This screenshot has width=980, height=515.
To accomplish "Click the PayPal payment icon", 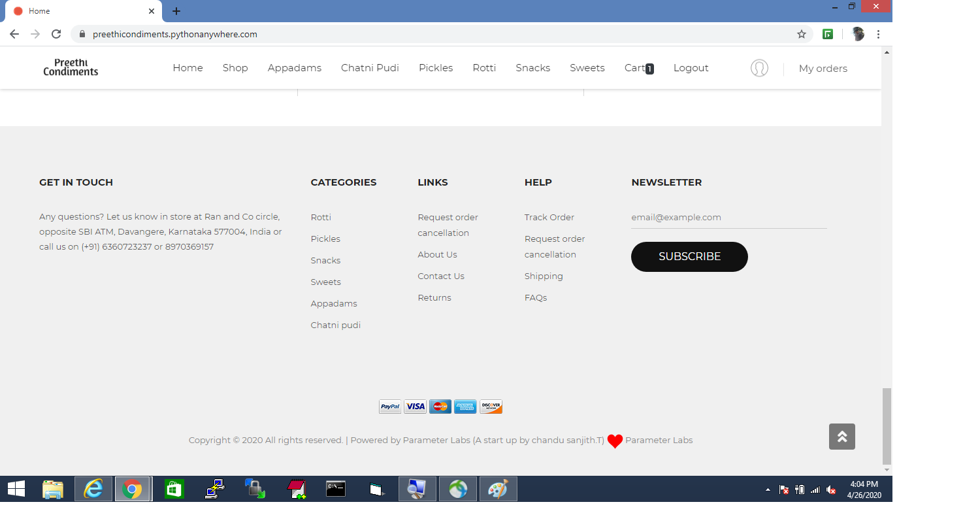I will tap(389, 406).
